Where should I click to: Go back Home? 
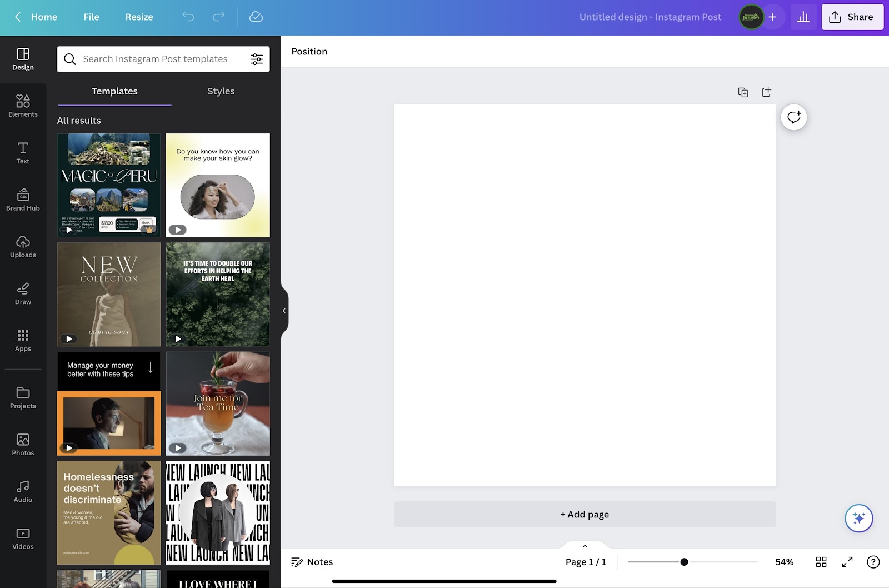(36, 17)
